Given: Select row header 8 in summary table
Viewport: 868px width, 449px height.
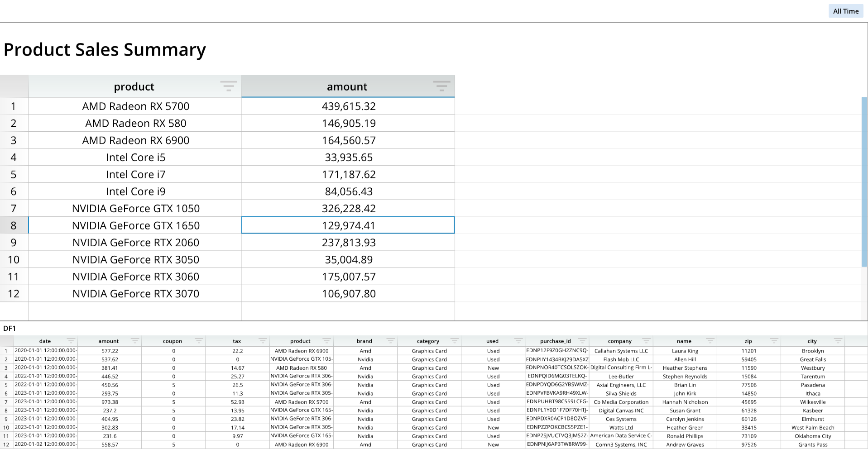Looking at the screenshot, I should pyautogui.click(x=14, y=225).
